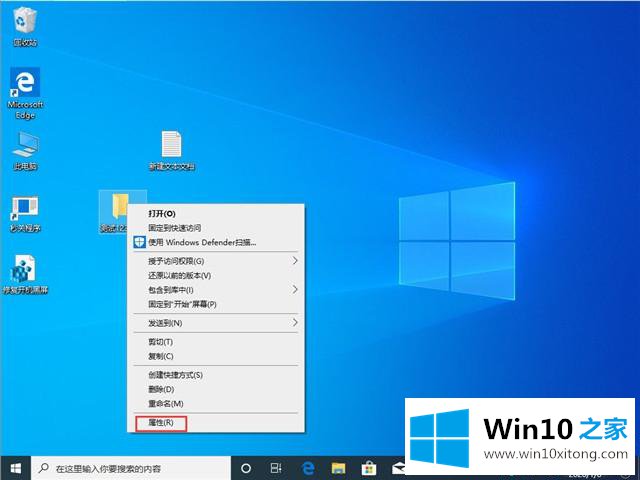
Task: Click the search magnifier icon in taskbar
Action: point(44,468)
